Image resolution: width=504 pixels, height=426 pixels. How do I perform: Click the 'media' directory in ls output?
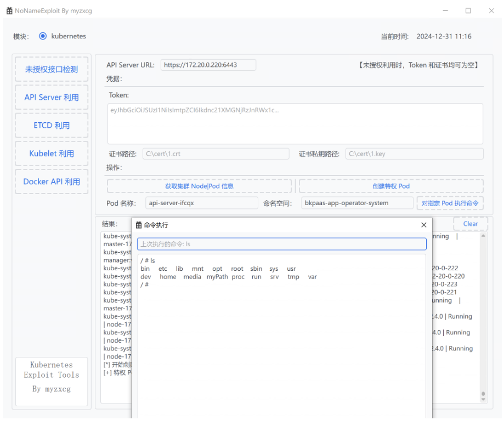pyautogui.click(x=192, y=277)
